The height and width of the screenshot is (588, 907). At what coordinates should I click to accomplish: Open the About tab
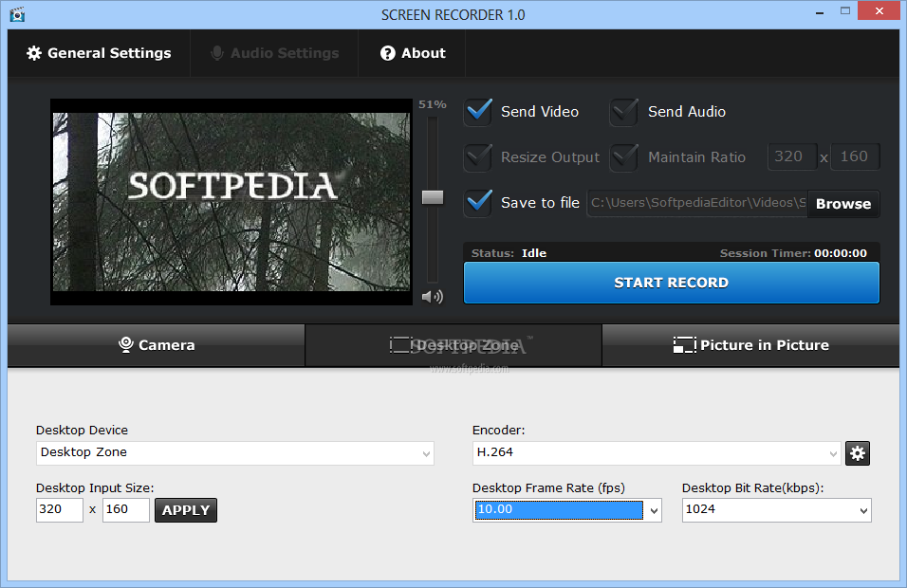tap(413, 53)
